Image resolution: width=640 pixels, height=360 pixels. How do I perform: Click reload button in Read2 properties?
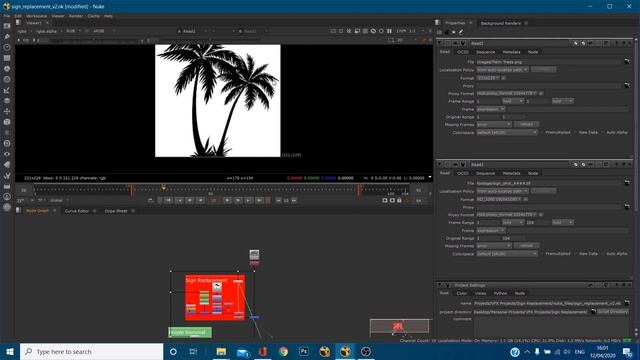[x=527, y=245]
